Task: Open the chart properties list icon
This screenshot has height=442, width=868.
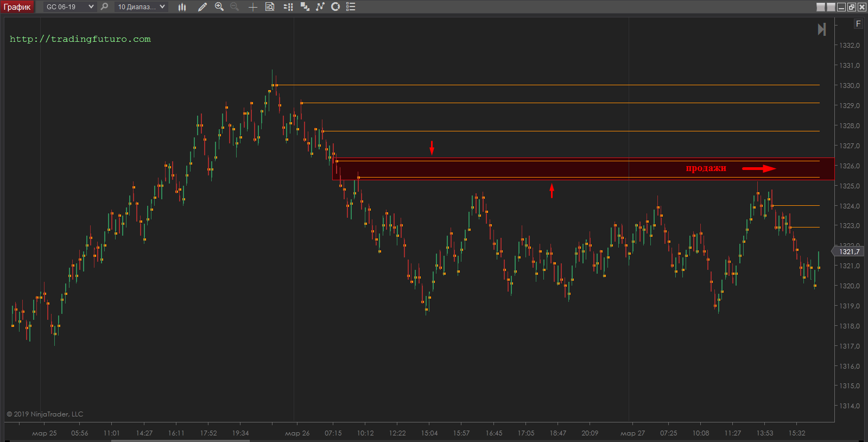Action: pyautogui.click(x=351, y=7)
